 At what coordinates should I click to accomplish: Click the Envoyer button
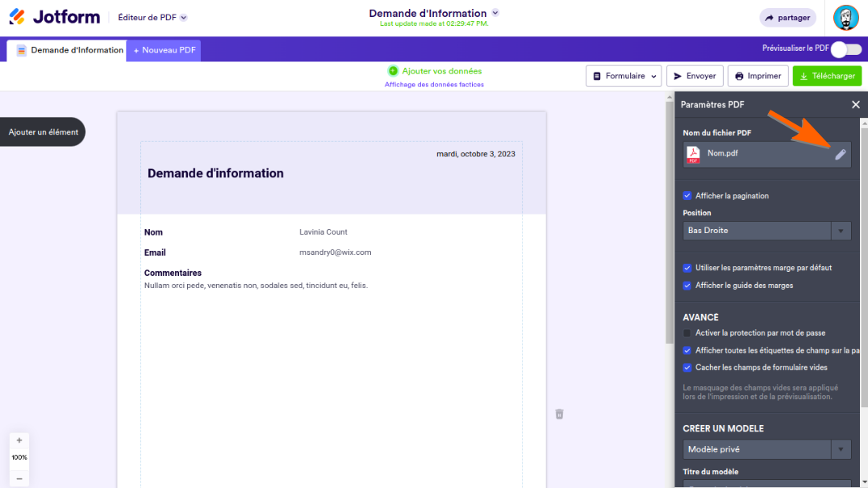[x=695, y=76]
